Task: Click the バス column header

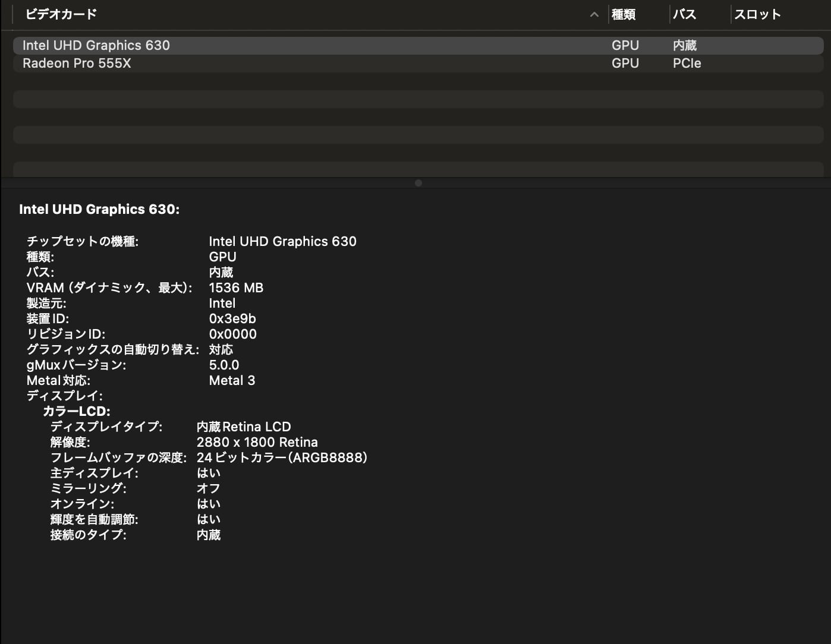Action: (x=684, y=14)
